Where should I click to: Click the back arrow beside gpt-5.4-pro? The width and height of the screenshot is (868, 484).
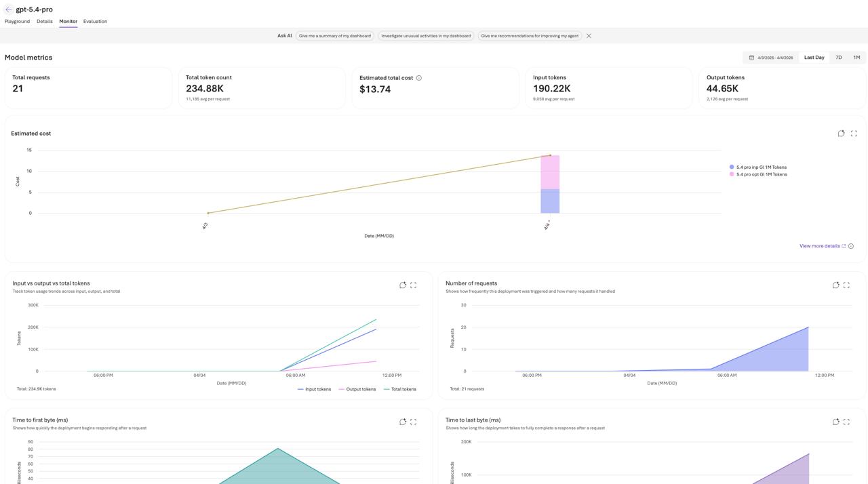point(8,9)
